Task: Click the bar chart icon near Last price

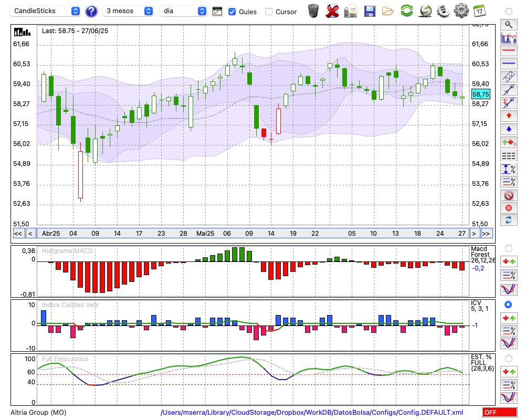Action: [22, 32]
